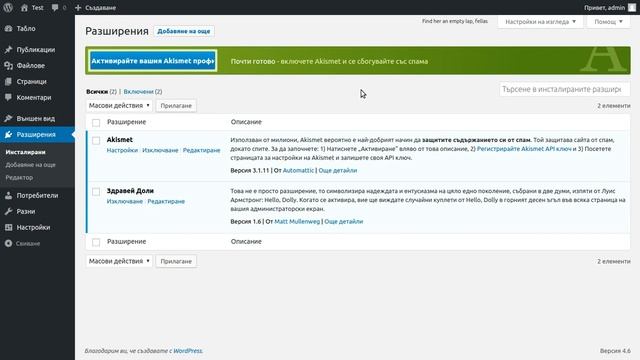640x360 pixels.
Task: Expand the Помощ help panel
Action: (608, 22)
